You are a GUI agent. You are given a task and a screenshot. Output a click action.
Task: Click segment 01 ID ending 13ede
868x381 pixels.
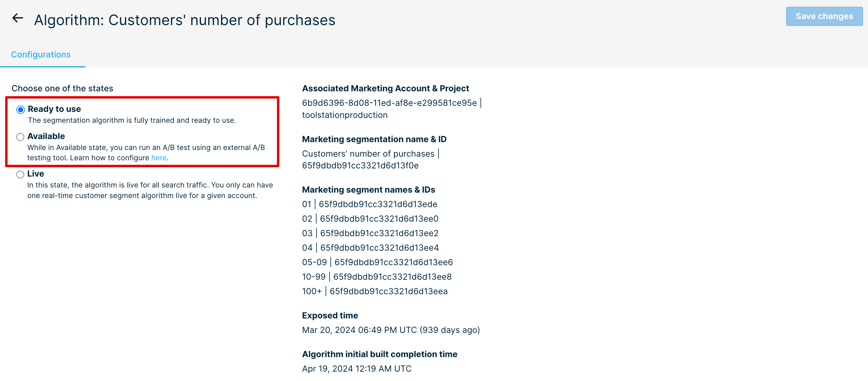tap(378, 204)
